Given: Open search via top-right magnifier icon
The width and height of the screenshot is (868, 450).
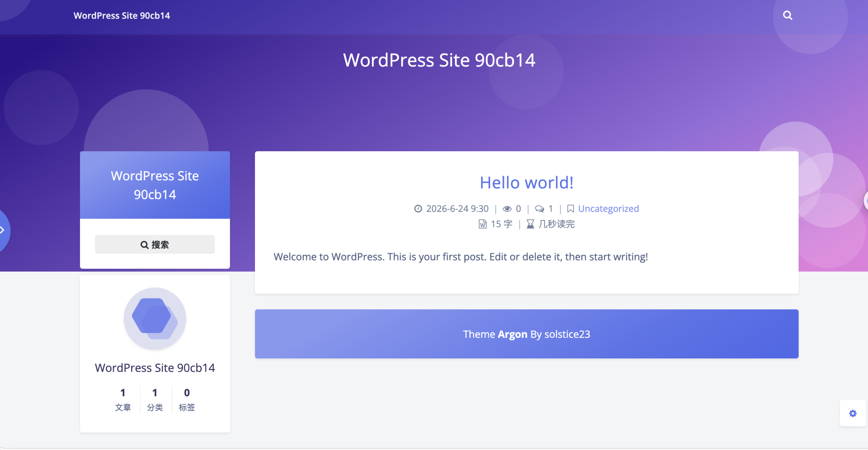Looking at the screenshot, I should [x=787, y=15].
